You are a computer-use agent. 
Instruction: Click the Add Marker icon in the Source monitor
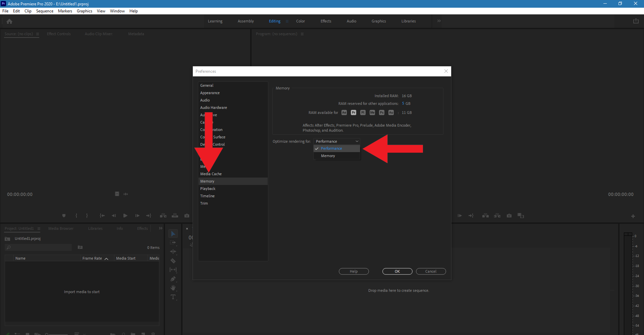point(64,216)
